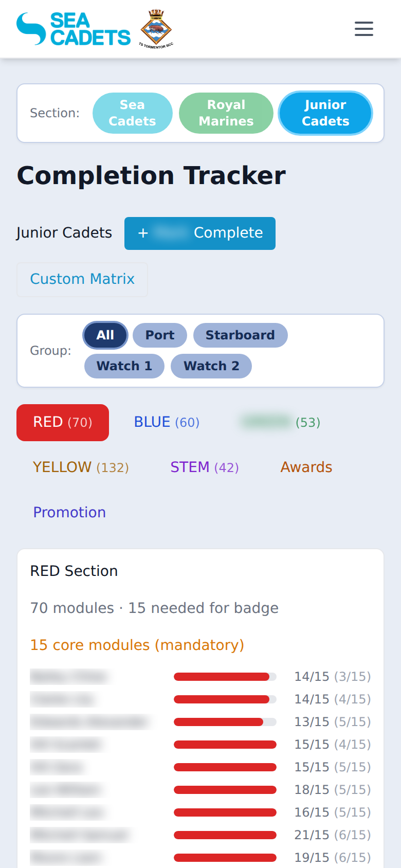
Task: Switch to the BLUE section tab
Action: (166, 422)
